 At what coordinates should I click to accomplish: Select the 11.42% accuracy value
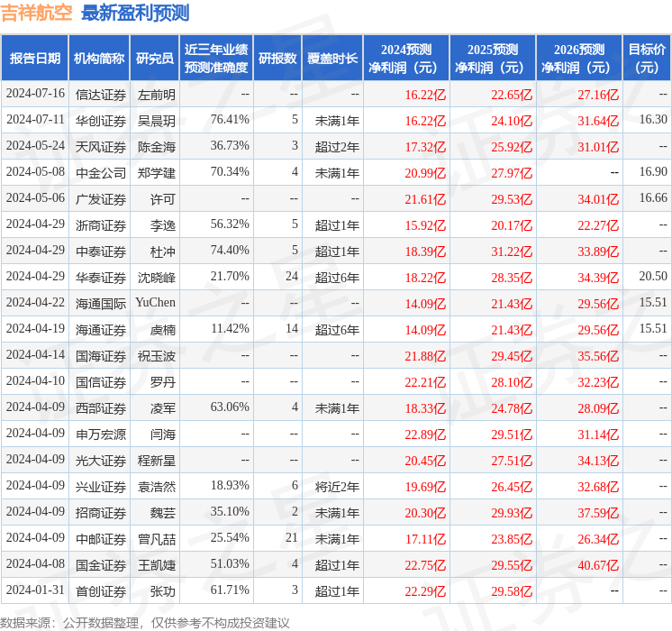coord(230,329)
